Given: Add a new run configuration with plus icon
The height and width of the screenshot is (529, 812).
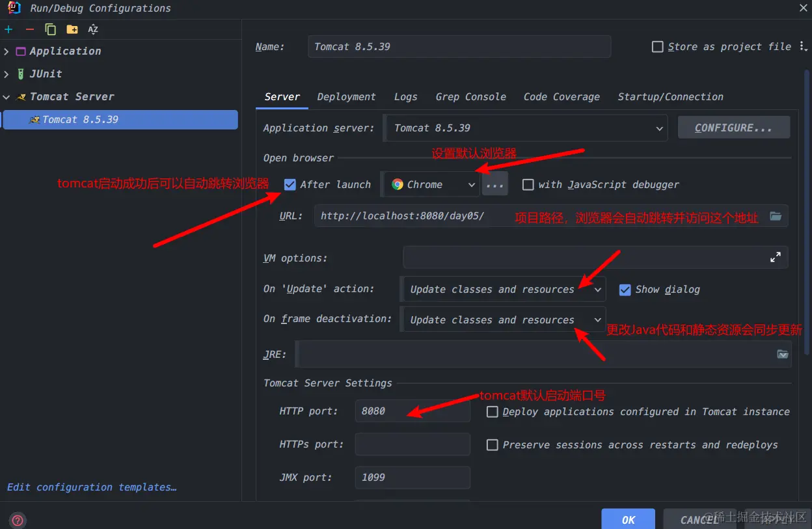Looking at the screenshot, I should coord(8,29).
